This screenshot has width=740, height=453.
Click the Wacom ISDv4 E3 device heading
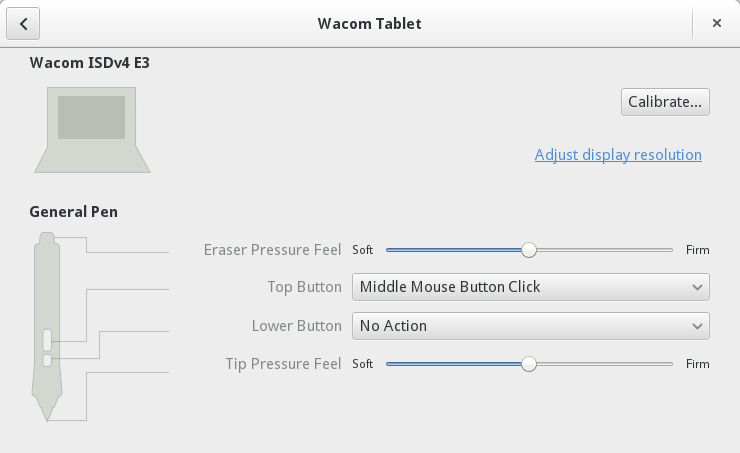tap(90, 63)
